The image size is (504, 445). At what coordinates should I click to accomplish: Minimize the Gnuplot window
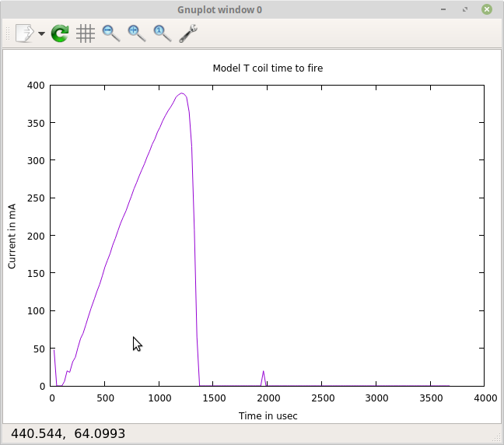(x=444, y=9)
